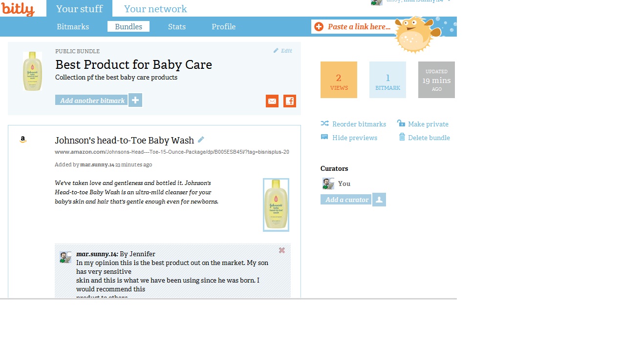
Task: Click the Add another bitmark button
Action: click(x=92, y=101)
